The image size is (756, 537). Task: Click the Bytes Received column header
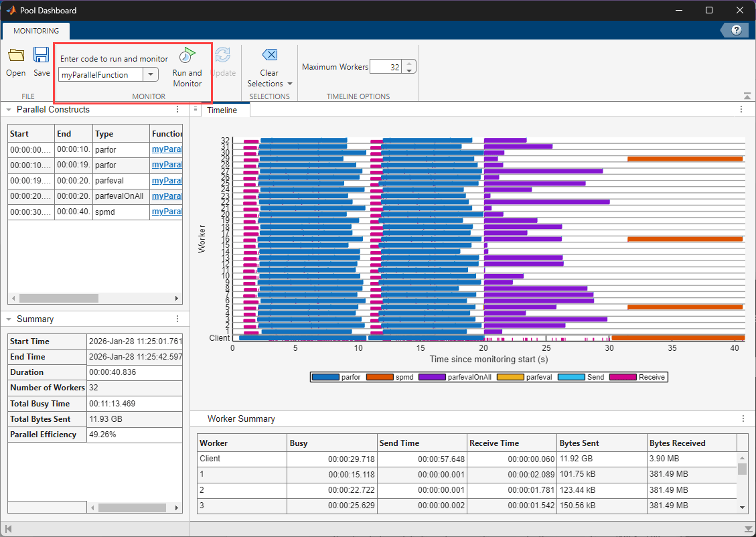pyautogui.click(x=692, y=443)
